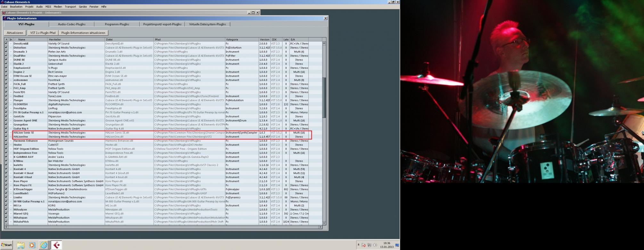This screenshot has height=250, width=644.
Task: Click the version cell 1.6.3
Action: (262, 133)
